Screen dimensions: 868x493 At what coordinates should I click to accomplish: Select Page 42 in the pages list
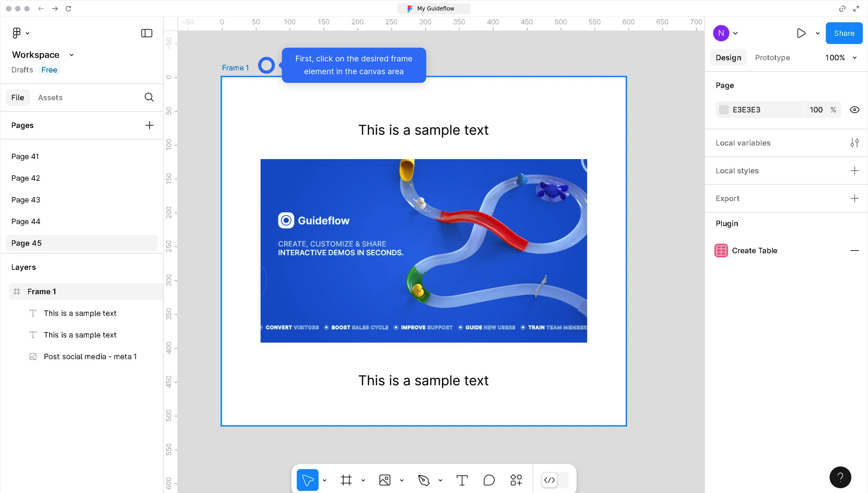[25, 178]
